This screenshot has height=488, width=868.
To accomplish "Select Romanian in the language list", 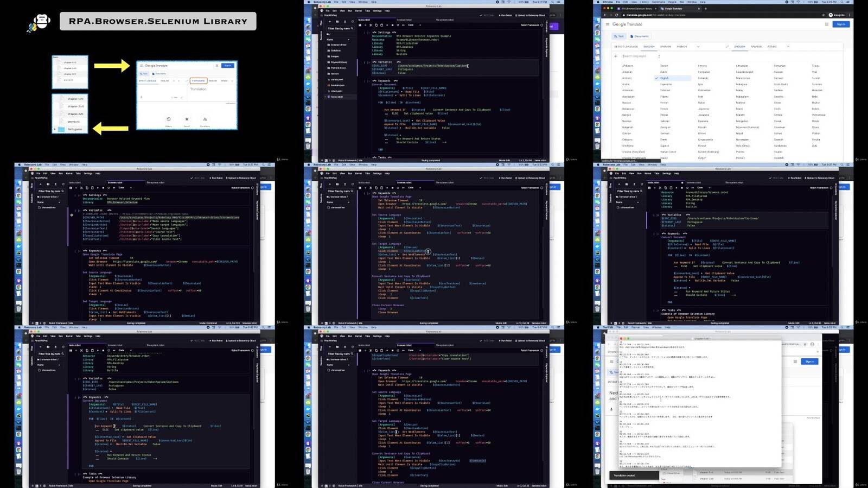I will point(780,66).
